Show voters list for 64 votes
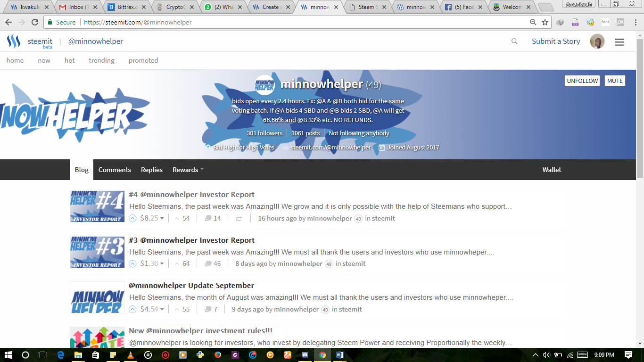Image resolution: width=644 pixels, height=362 pixels. pos(182,263)
